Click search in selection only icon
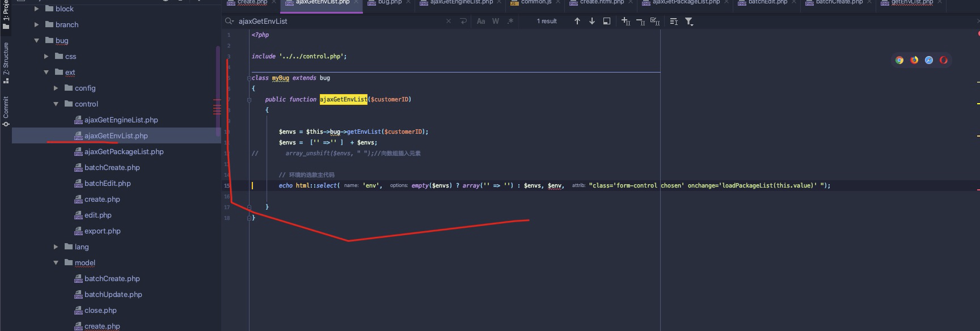Image resolution: width=980 pixels, height=331 pixels. coord(607,21)
